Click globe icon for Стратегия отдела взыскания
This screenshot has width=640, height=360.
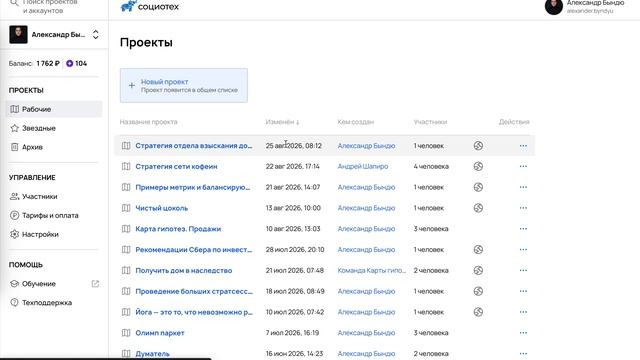point(478,146)
